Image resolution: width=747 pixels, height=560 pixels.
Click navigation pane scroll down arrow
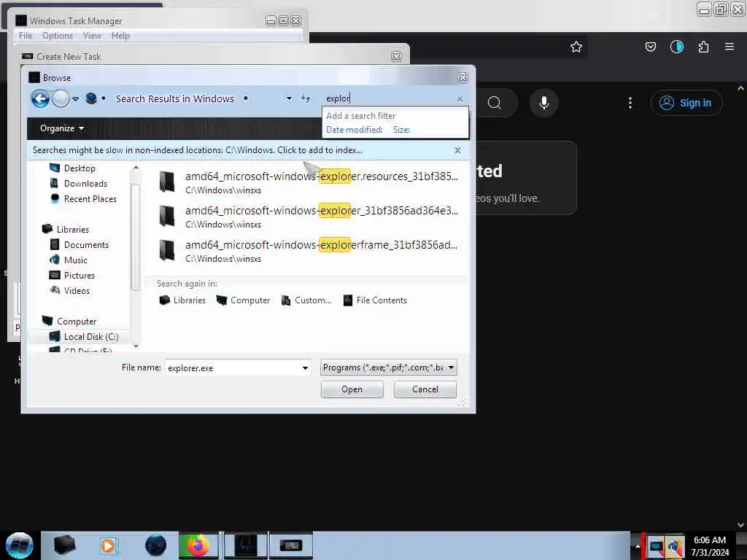pos(136,346)
